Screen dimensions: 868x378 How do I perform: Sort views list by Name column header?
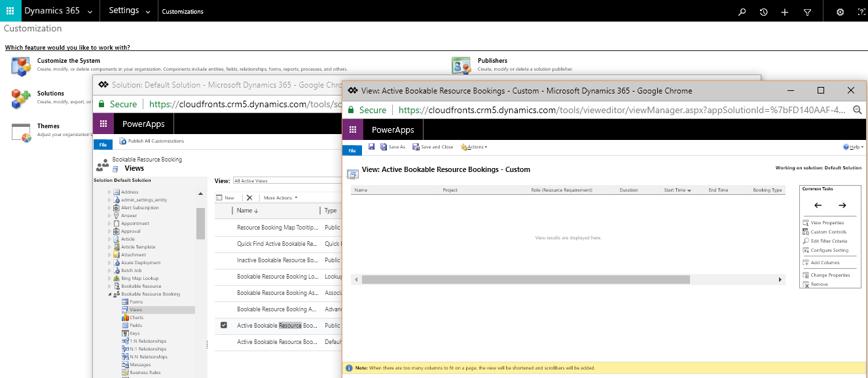[x=247, y=211]
